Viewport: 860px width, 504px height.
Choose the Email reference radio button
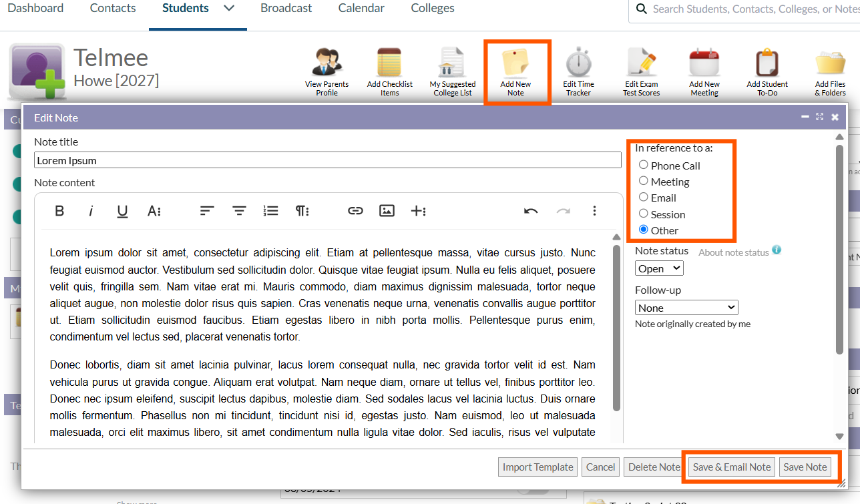(644, 197)
